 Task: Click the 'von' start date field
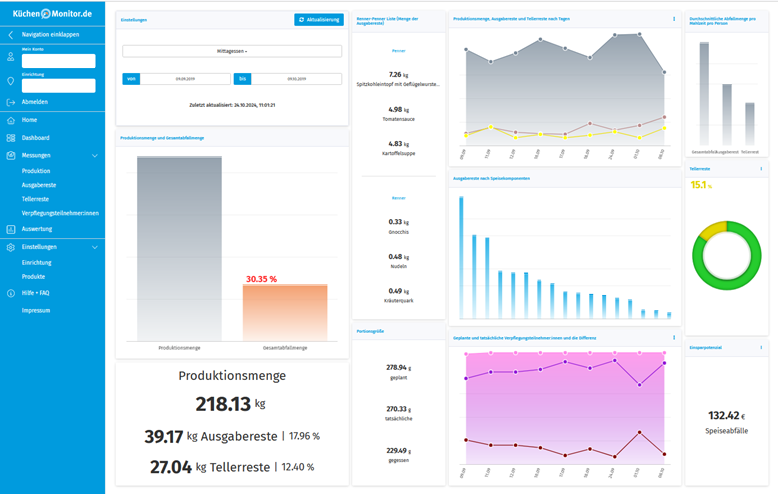pos(187,79)
